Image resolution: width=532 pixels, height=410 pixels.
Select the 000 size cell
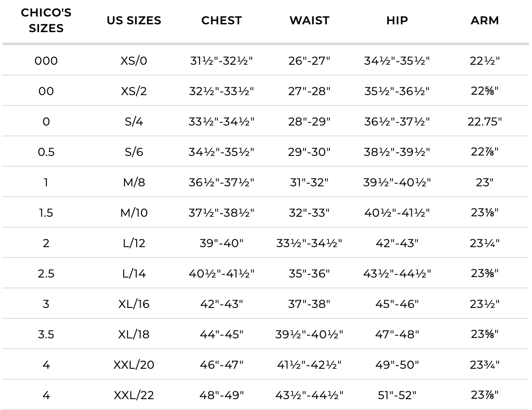46,61
